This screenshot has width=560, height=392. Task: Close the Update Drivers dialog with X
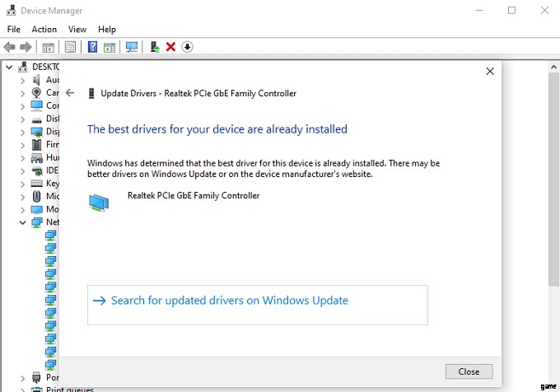pos(490,72)
